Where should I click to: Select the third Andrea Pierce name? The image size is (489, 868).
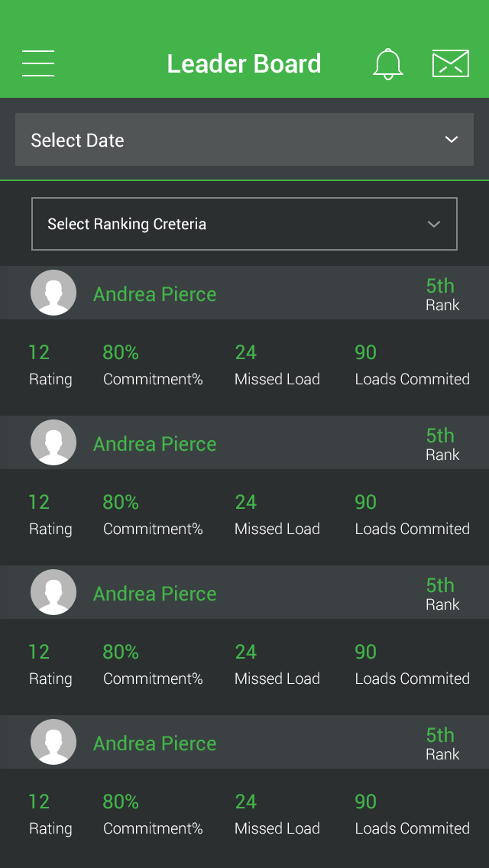(154, 594)
